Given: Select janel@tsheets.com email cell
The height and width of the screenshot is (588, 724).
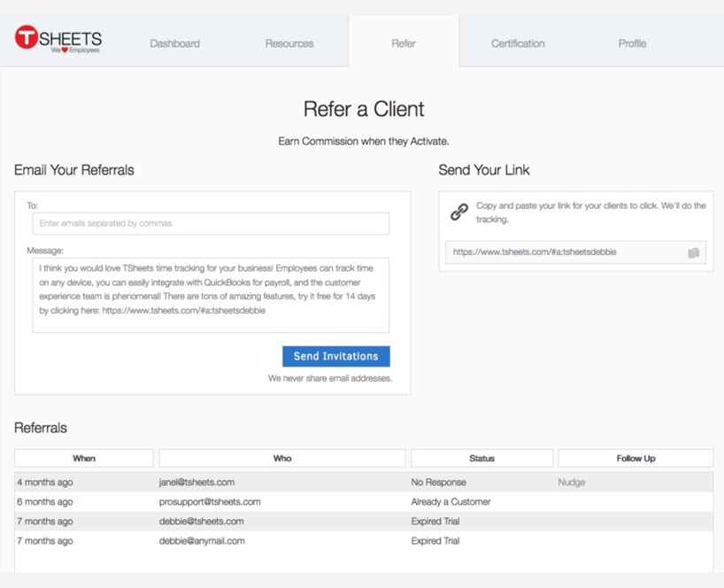Looking at the screenshot, I should 196,483.
